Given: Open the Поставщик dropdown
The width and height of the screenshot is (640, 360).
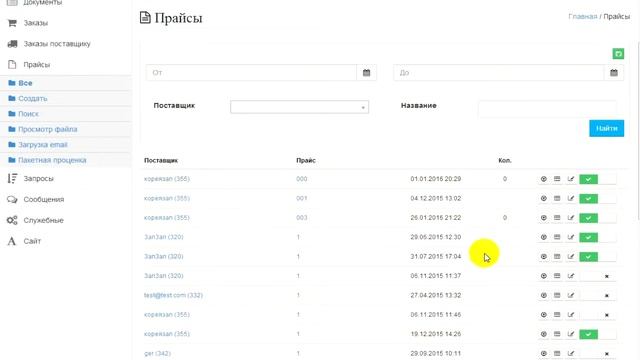Looking at the screenshot, I should 299,107.
